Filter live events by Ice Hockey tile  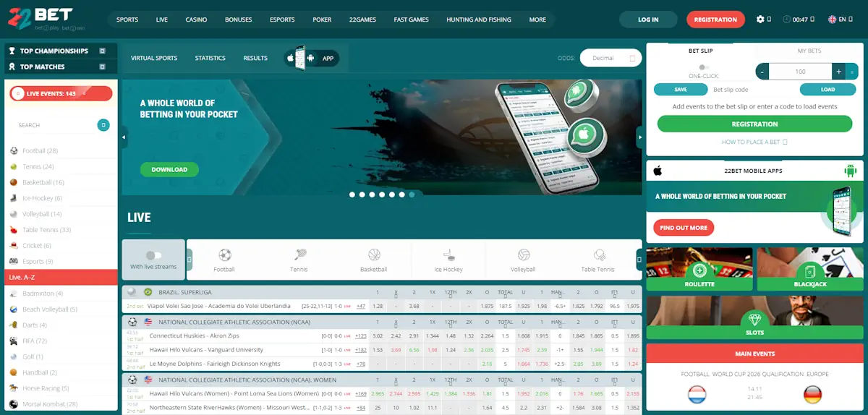[448, 260]
